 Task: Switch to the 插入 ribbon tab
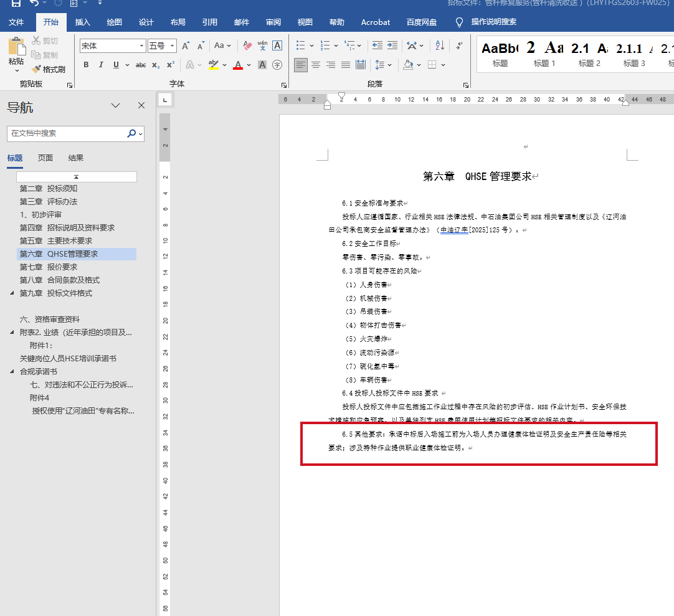(82, 22)
